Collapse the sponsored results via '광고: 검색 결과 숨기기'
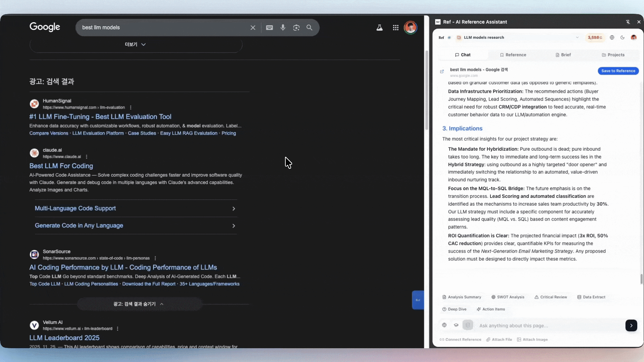Image resolution: width=644 pixels, height=362 pixels. [x=138, y=304]
